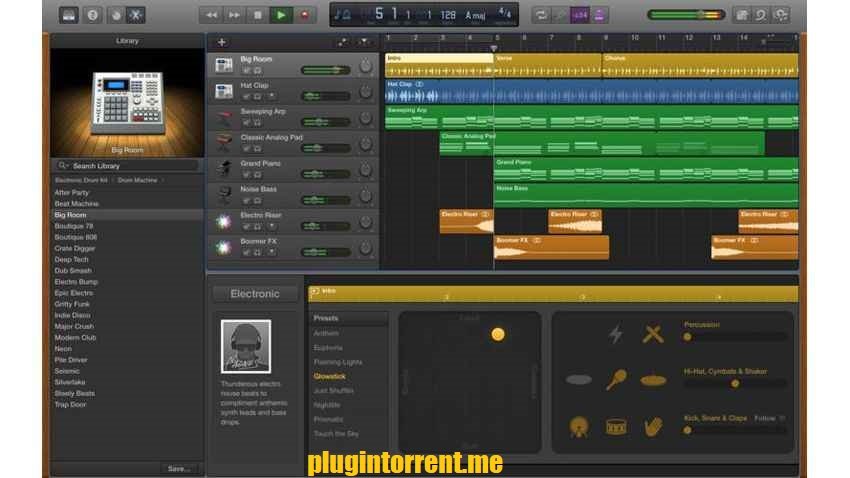This screenshot has height=478, width=850.
Task: Select the Big Room drum machine track icon
Action: 223,66
